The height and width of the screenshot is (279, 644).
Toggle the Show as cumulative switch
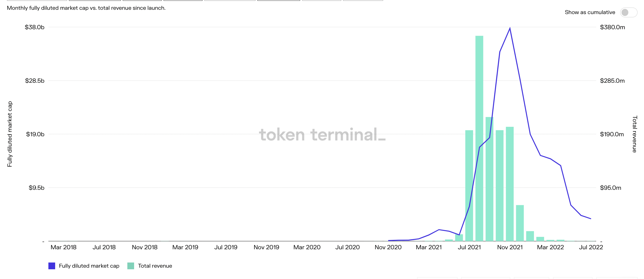pos(628,12)
